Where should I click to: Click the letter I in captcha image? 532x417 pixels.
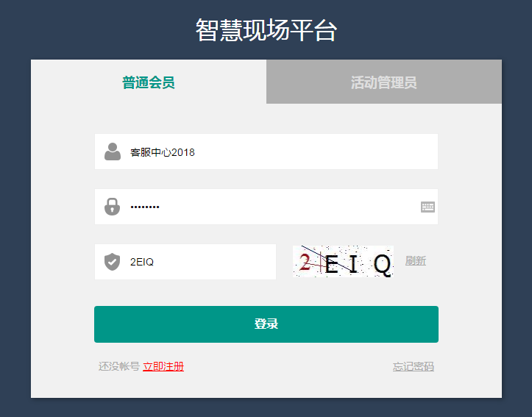click(x=353, y=264)
